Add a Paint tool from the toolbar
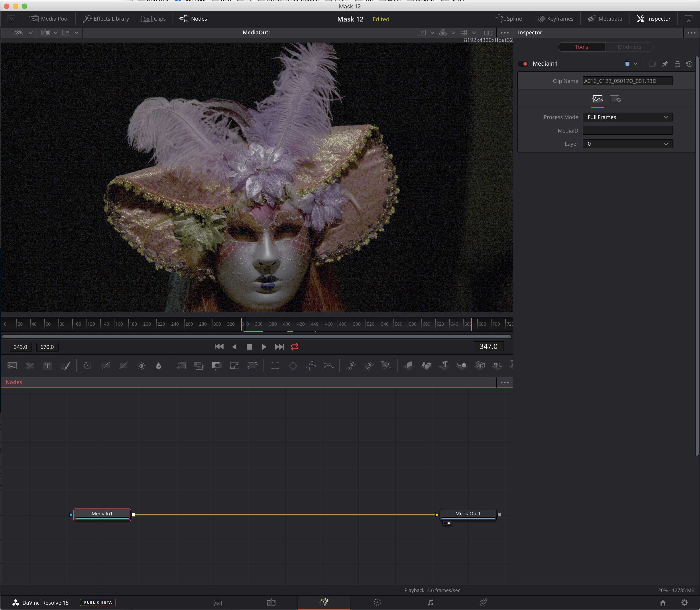The image size is (700, 610). tap(65, 366)
